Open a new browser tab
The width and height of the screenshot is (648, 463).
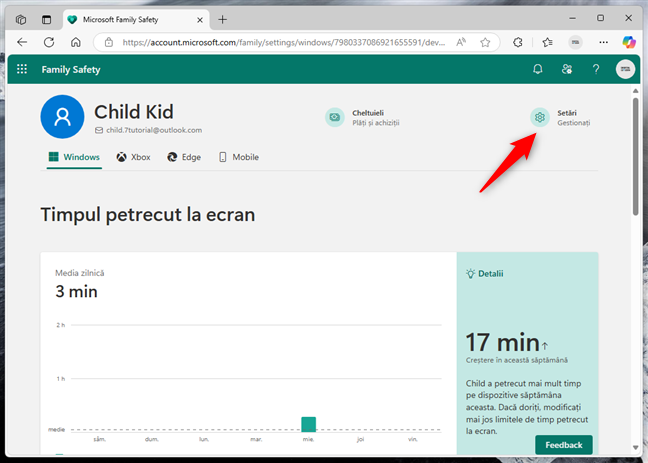point(222,19)
